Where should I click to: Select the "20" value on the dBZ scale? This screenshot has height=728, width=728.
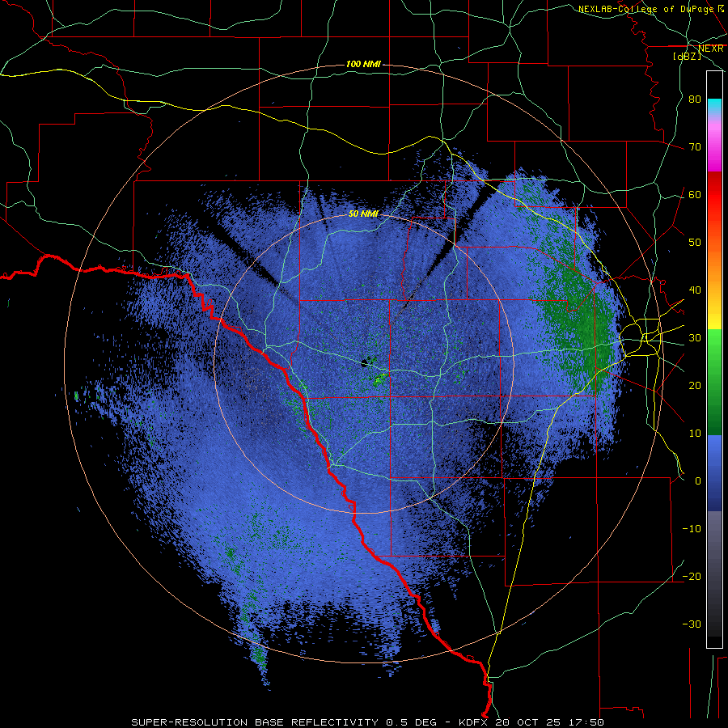coord(695,386)
